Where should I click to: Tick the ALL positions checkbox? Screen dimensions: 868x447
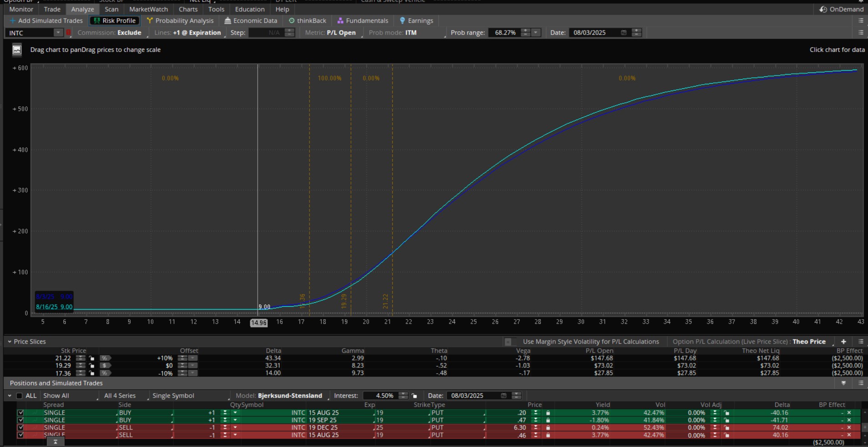tap(20, 396)
